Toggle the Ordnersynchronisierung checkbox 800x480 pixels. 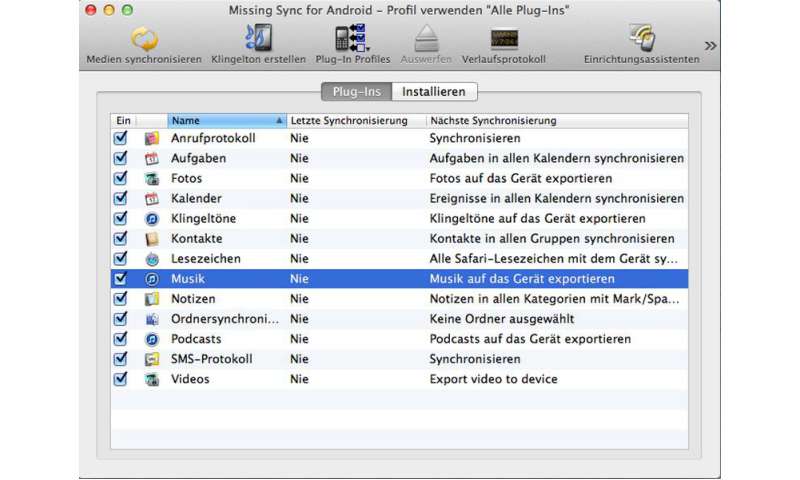coord(120,319)
